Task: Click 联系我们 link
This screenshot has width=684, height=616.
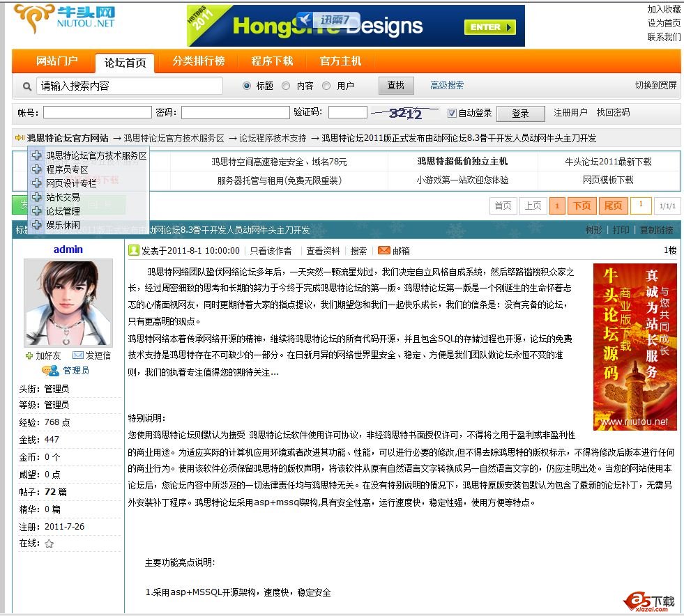Action: tap(664, 37)
